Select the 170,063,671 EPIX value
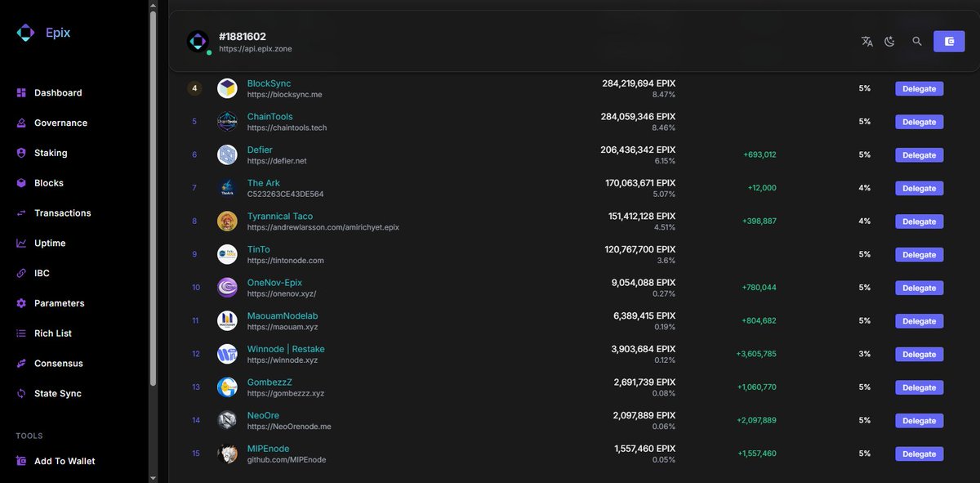 coord(639,183)
